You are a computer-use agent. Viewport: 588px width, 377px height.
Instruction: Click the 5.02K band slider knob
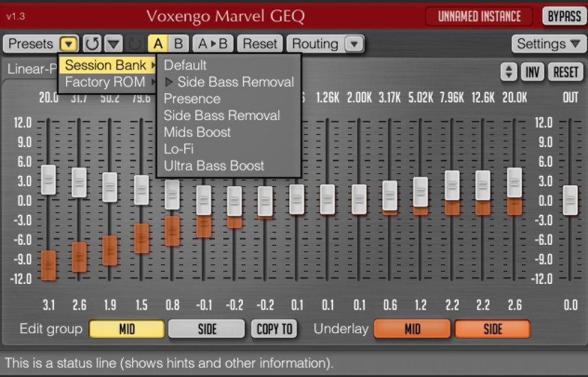(x=420, y=192)
